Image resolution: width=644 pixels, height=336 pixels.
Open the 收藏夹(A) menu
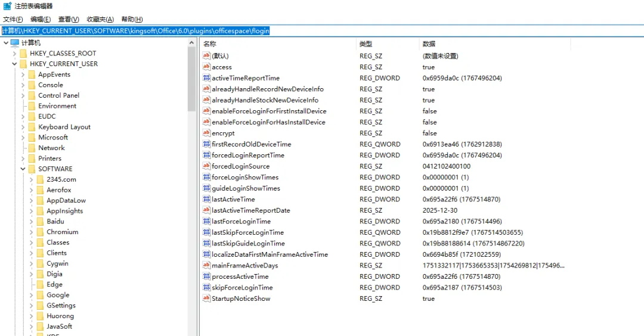click(100, 19)
